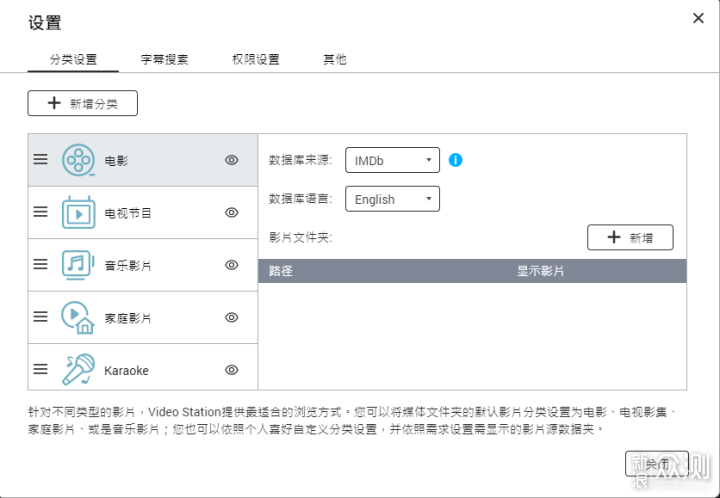Click the 路径 column header
This screenshot has height=498, width=720.
coord(281,271)
